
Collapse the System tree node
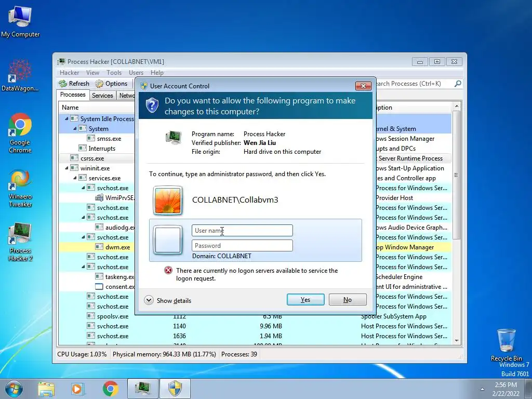[75, 129]
